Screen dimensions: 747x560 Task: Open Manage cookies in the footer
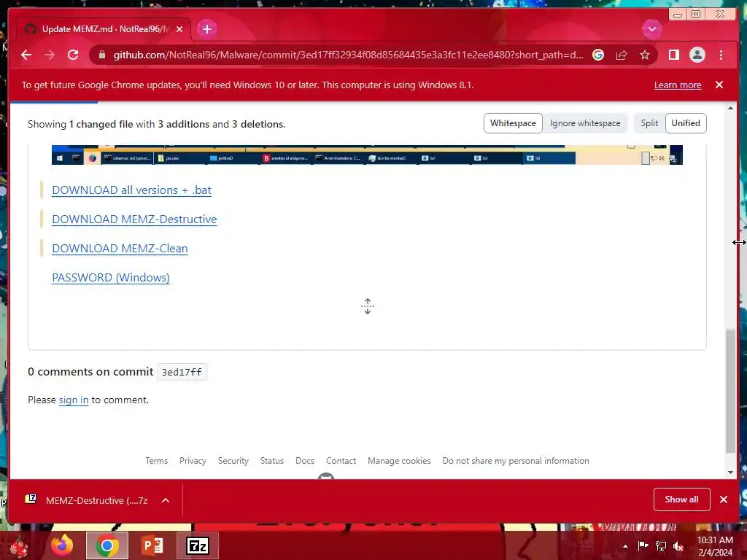(399, 461)
